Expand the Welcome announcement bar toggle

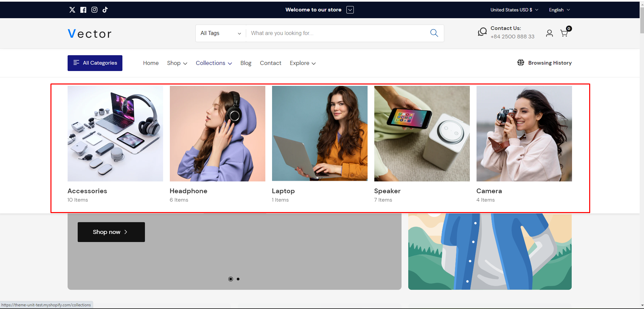tap(350, 10)
